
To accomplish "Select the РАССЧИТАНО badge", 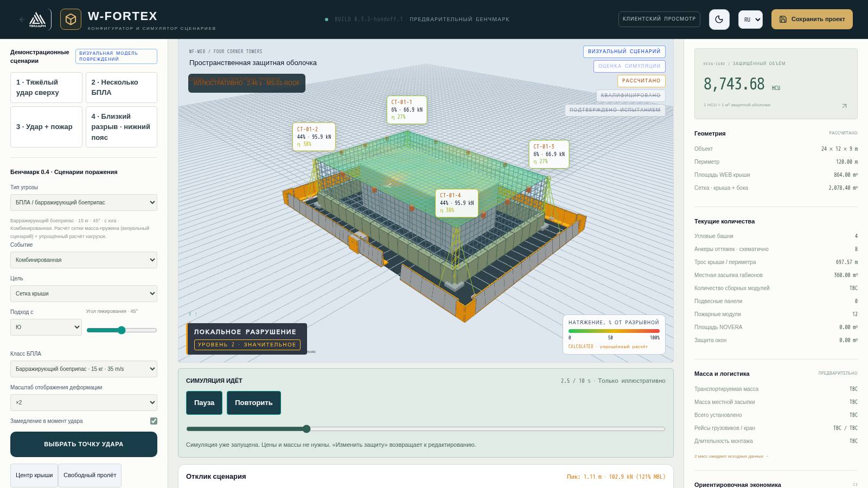I will [x=641, y=81].
